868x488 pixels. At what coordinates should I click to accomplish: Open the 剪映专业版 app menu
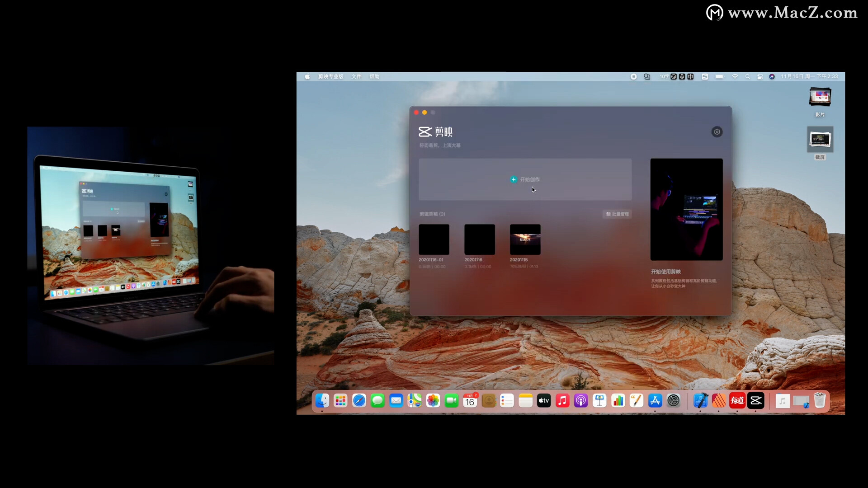point(330,77)
